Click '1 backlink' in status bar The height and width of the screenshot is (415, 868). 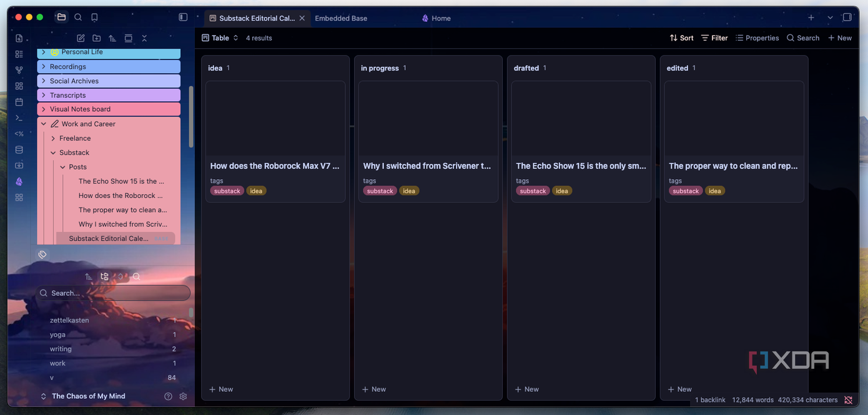pos(710,400)
